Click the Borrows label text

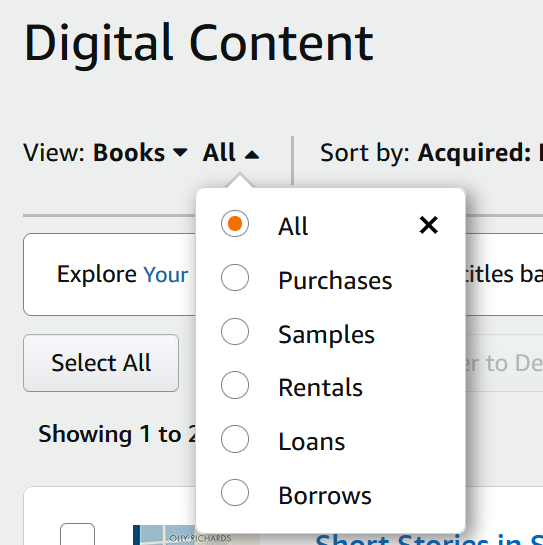[x=325, y=495]
